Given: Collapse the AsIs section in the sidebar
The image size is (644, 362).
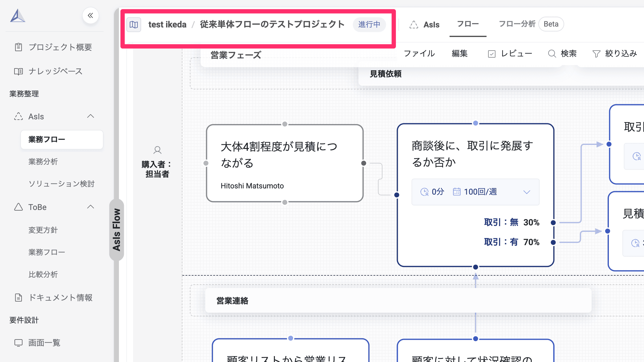Looking at the screenshot, I should [91, 116].
